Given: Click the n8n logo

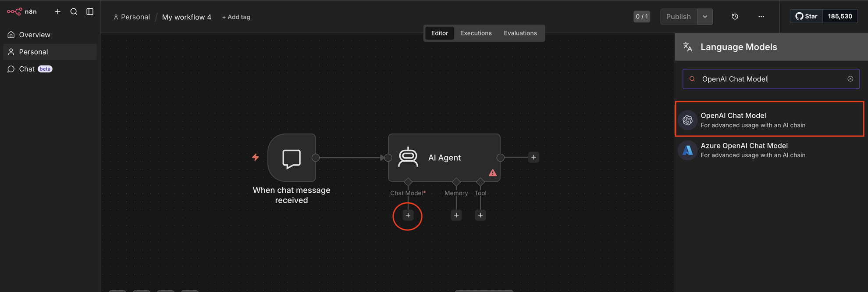Looking at the screenshot, I should (22, 11).
